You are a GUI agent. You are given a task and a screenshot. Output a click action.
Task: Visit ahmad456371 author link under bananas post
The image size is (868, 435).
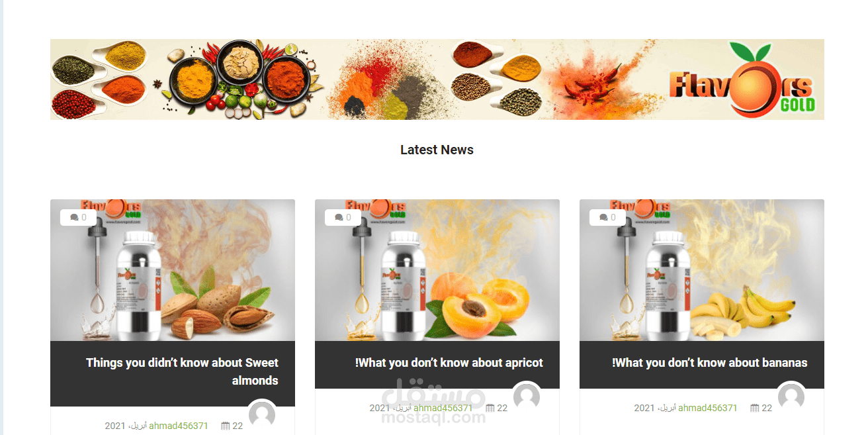pos(708,408)
